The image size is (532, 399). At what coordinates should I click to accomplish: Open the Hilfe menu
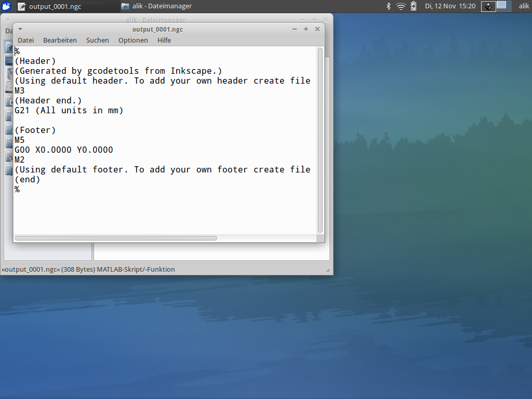coord(164,40)
